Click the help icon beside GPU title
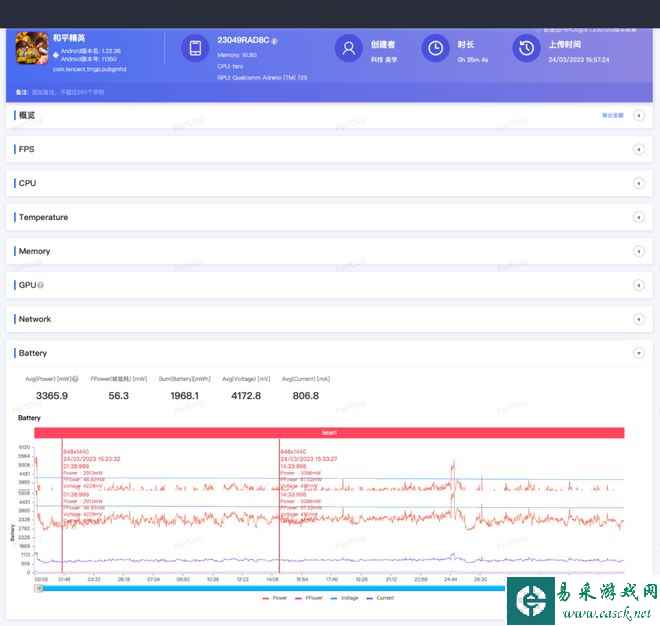 point(41,285)
